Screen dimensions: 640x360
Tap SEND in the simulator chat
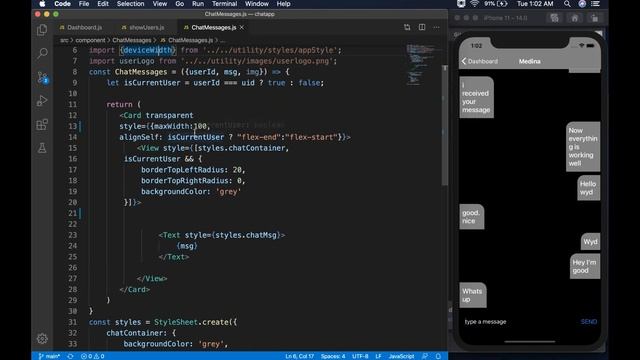[589, 322]
